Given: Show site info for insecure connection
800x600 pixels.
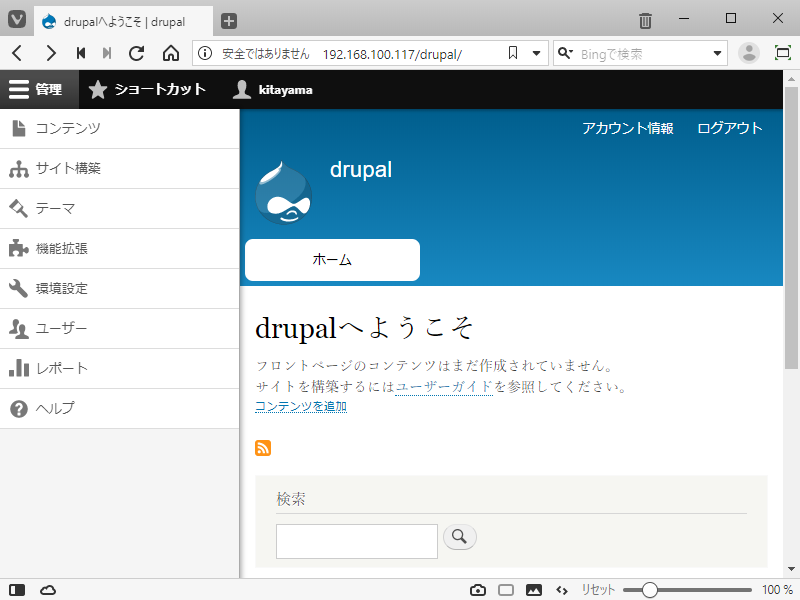Looking at the screenshot, I should [x=205, y=53].
